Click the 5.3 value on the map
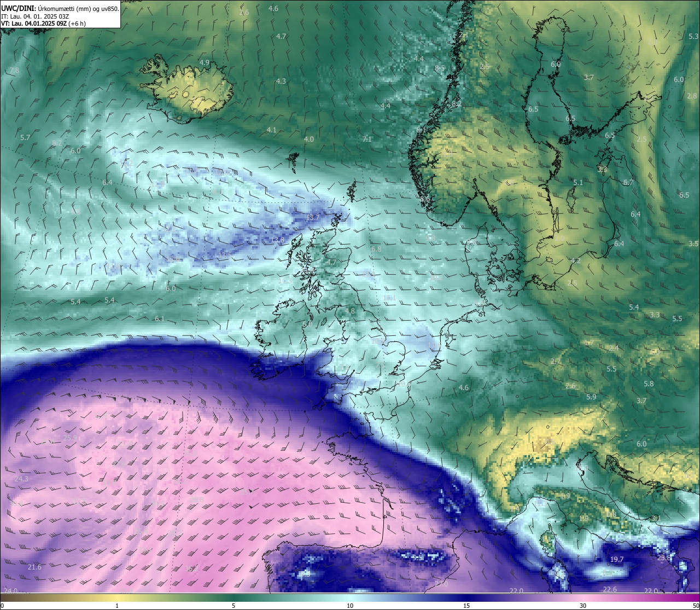The height and width of the screenshot is (610, 700). [x=693, y=36]
